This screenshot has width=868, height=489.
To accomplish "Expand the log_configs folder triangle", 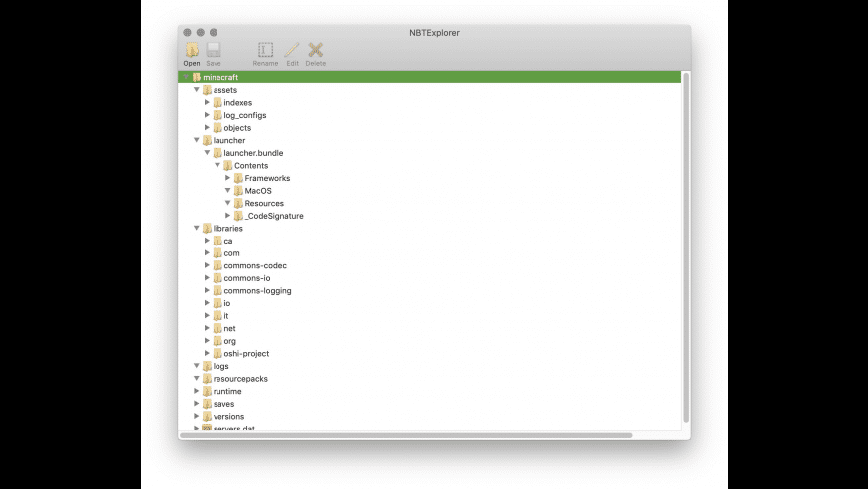I will [x=207, y=115].
